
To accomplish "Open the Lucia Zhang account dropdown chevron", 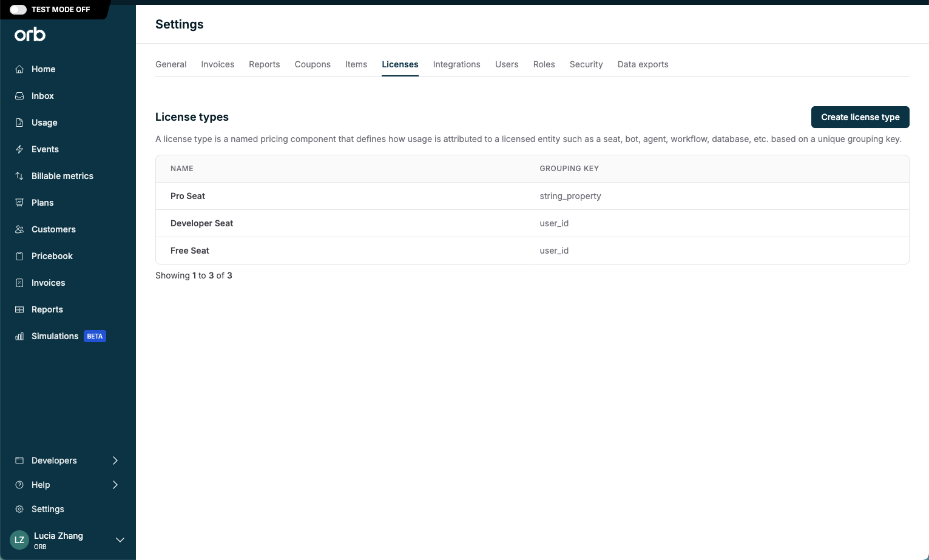I will [120, 540].
